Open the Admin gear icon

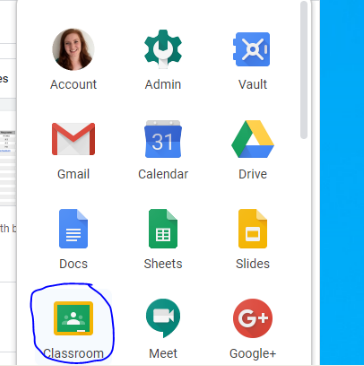click(x=163, y=49)
